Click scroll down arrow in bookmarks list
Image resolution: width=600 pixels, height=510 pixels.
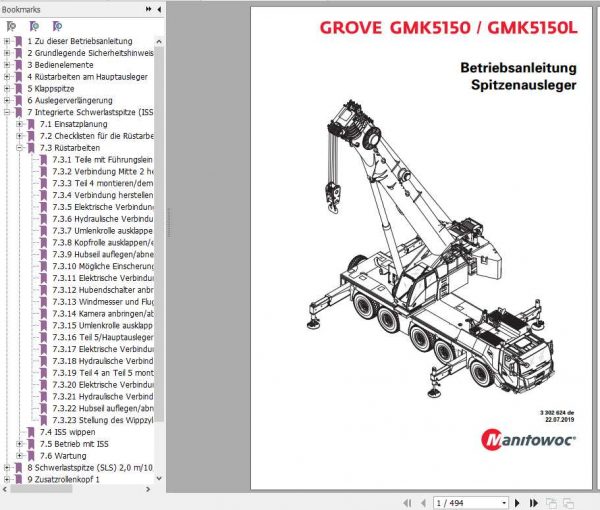[x=159, y=478]
